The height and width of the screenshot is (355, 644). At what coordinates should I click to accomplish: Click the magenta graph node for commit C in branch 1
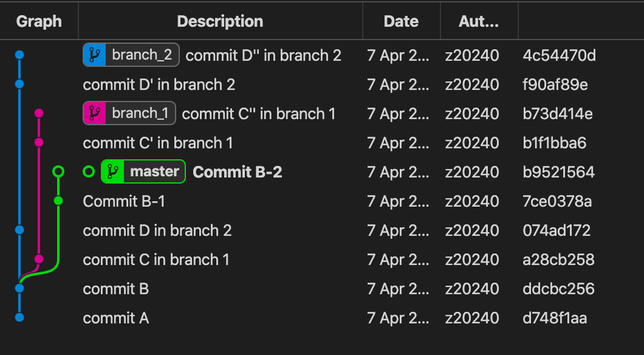click(x=39, y=259)
